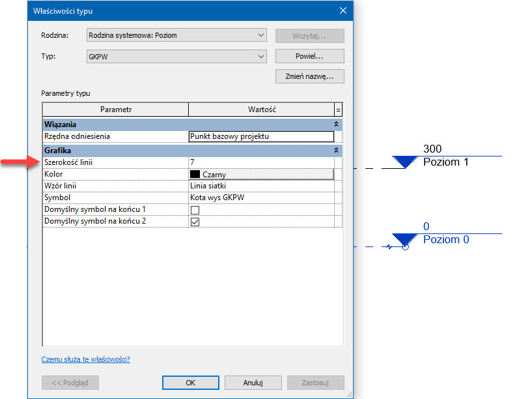Open the Typ dropdown showing GKPW

176,56
